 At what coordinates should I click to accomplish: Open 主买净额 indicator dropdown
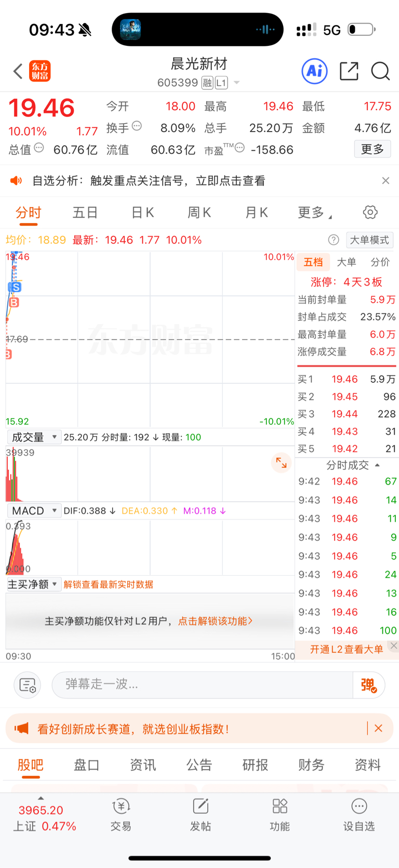coord(34,585)
